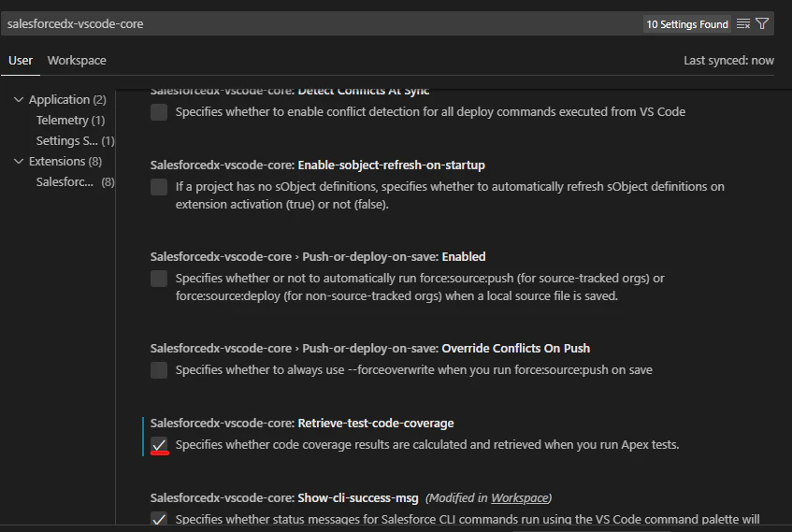The width and height of the screenshot is (792, 532).
Task: Click Last synced: now status
Action: (x=728, y=61)
